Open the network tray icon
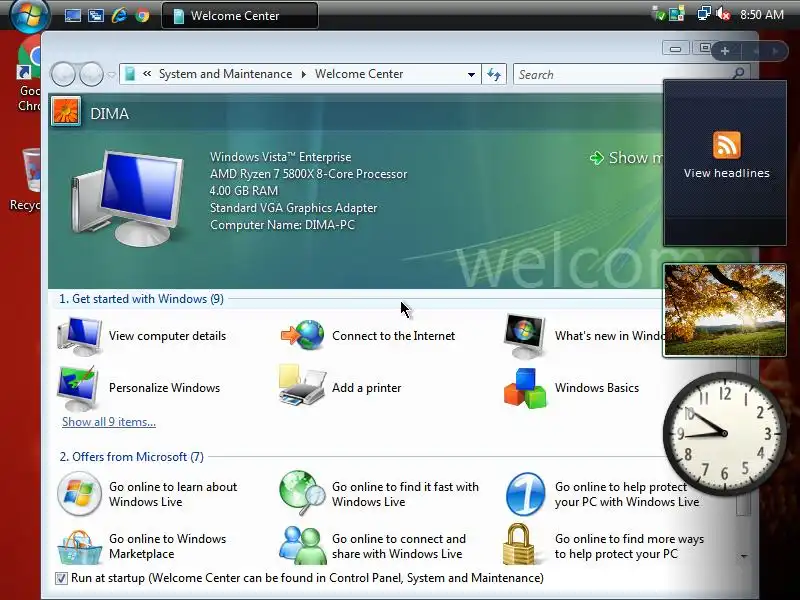 coord(704,14)
